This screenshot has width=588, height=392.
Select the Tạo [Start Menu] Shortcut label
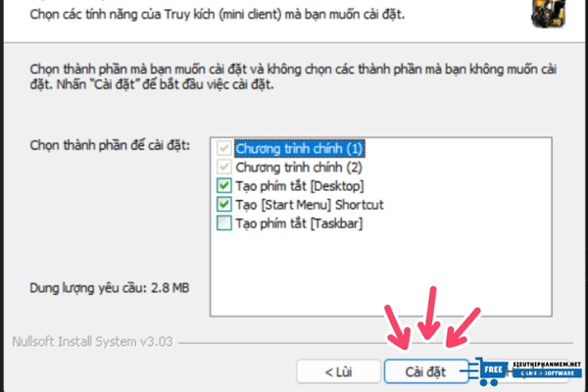(310, 205)
